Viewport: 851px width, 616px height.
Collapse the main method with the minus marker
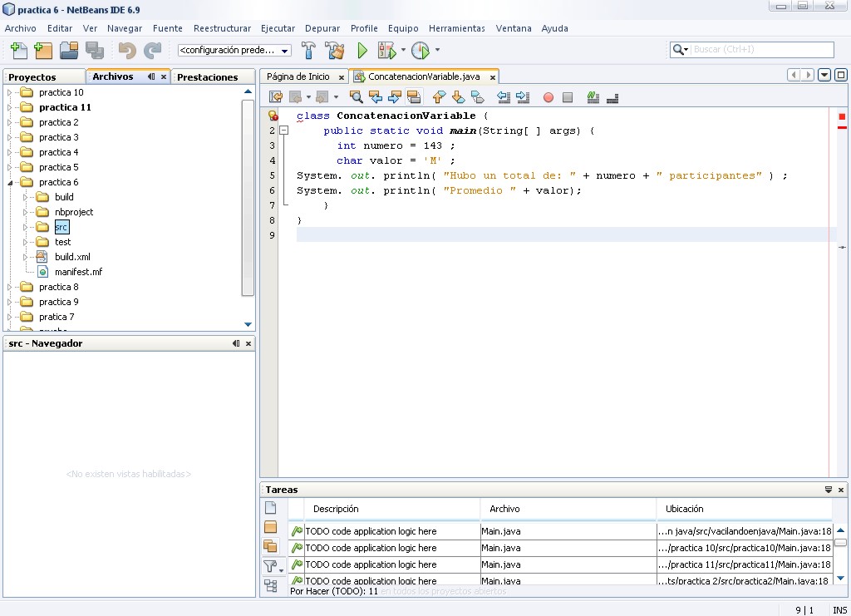pyautogui.click(x=284, y=131)
